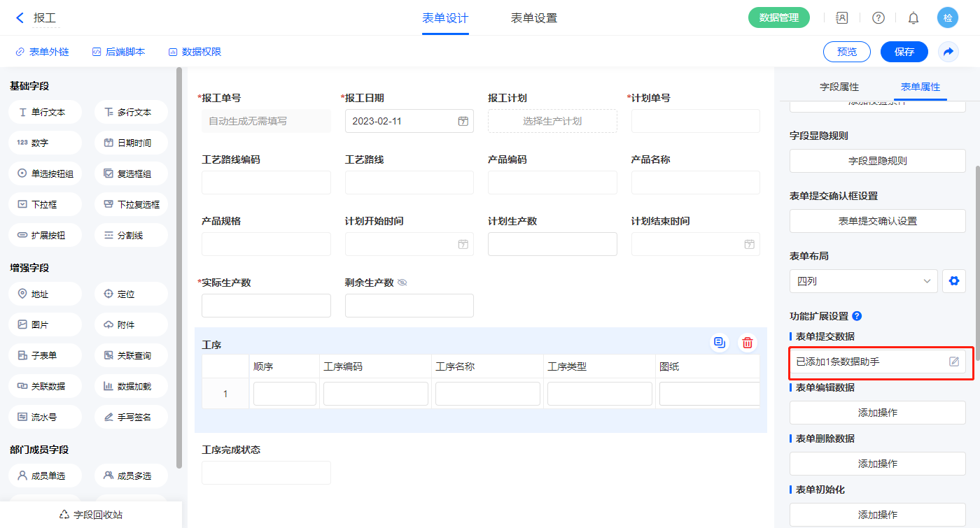
Task: Click the back arrow next to 报工
Action: 20,18
